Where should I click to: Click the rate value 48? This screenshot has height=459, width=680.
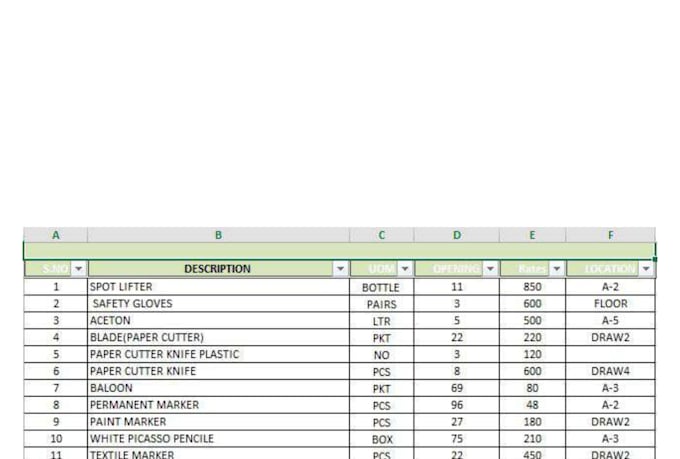coord(532,405)
